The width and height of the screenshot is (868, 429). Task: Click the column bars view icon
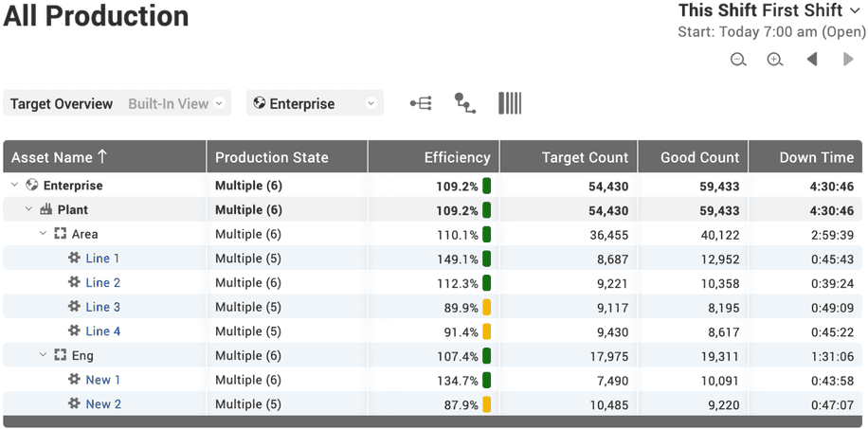pos(510,103)
